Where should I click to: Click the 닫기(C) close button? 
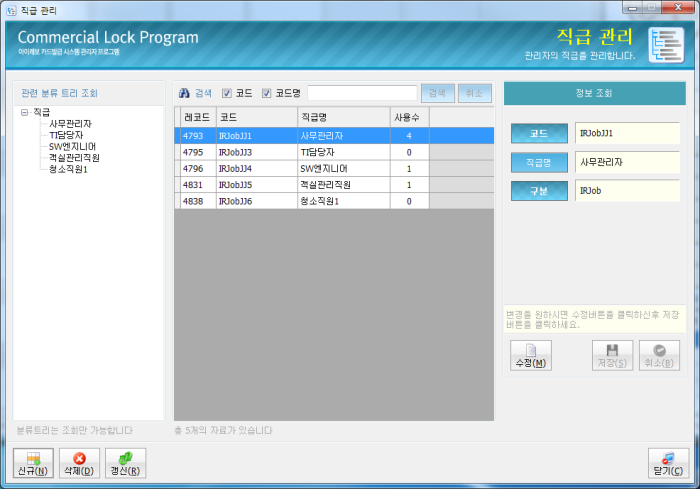tap(667, 464)
